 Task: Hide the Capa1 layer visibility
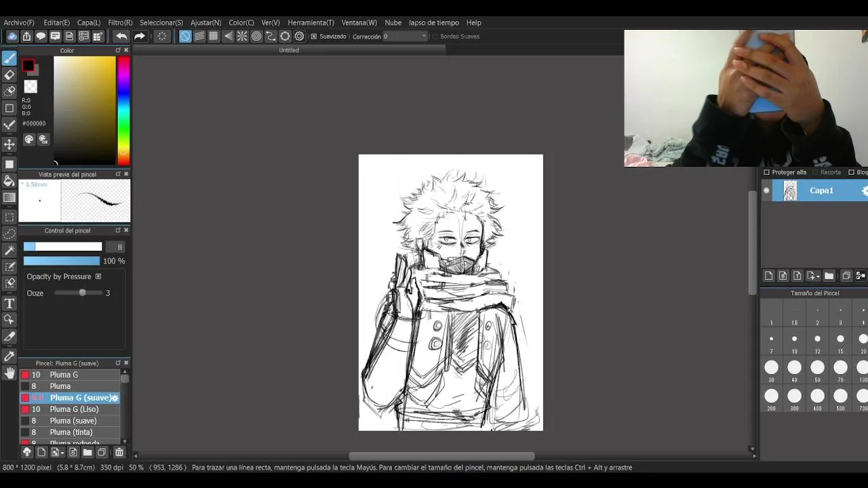766,191
